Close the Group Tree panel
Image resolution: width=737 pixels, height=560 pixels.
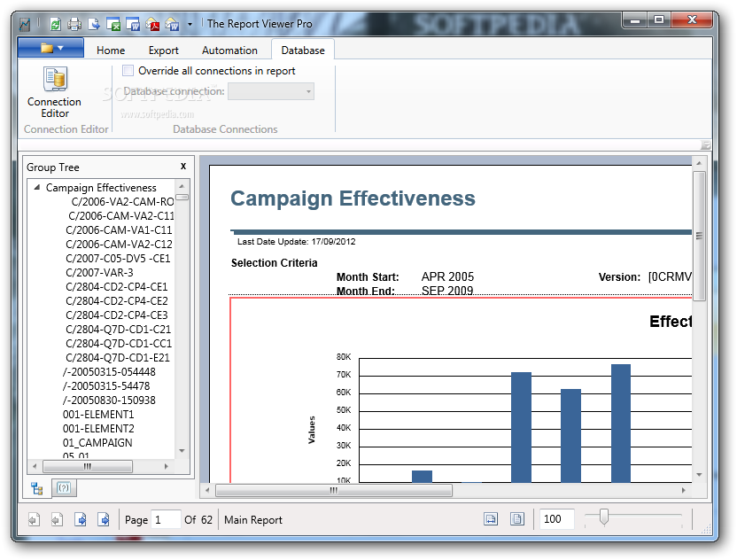pyautogui.click(x=183, y=166)
